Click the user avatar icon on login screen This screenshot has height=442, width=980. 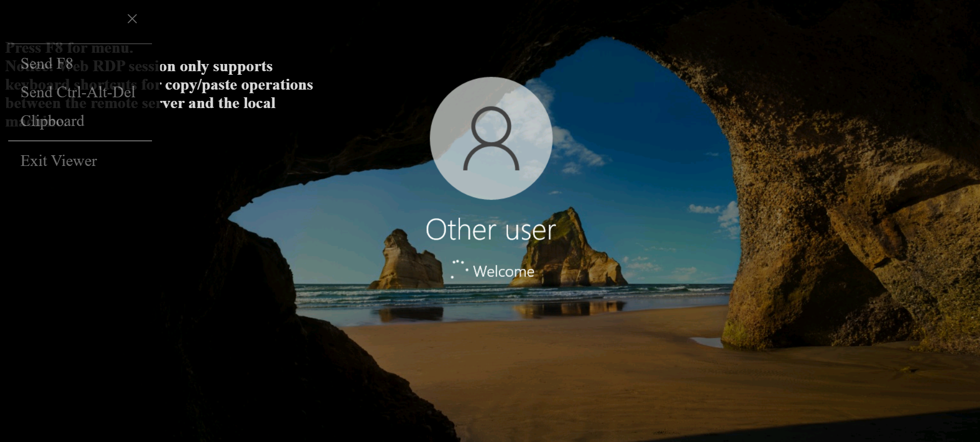[491, 138]
